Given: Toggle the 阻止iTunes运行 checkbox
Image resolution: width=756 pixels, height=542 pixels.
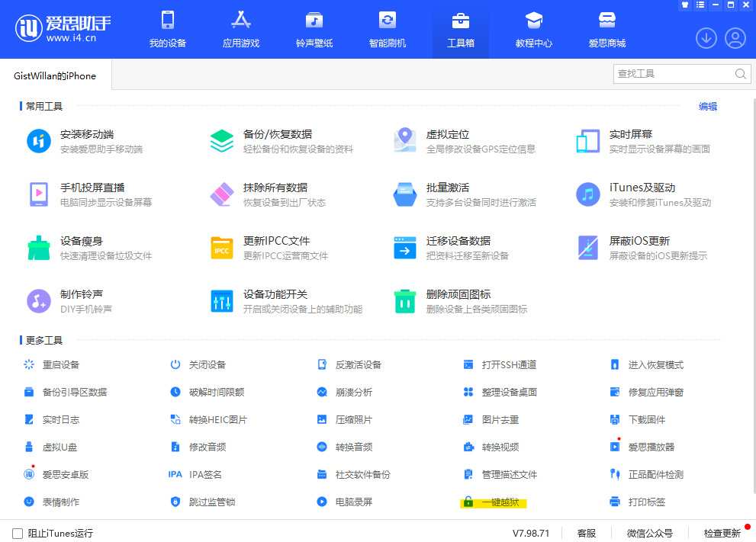Looking at the screenshot, I should pyautogui.click(x=18, y=534).
